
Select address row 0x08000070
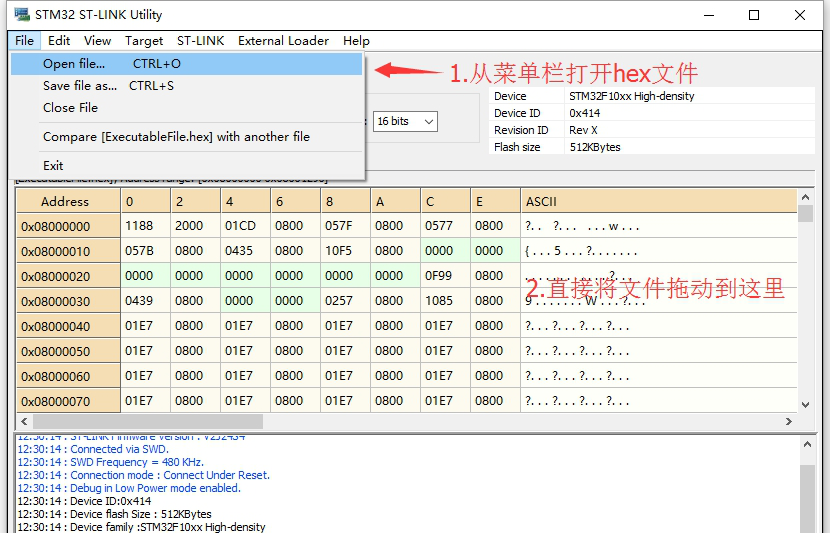(x=68, y=401)
